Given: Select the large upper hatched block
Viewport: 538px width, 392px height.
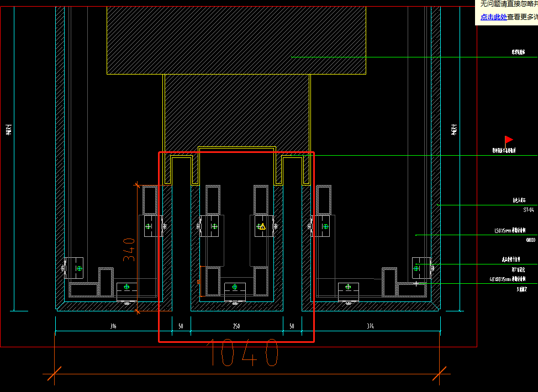Looking at the screenshot, I should pyautogui.click(x=236, y=39).
